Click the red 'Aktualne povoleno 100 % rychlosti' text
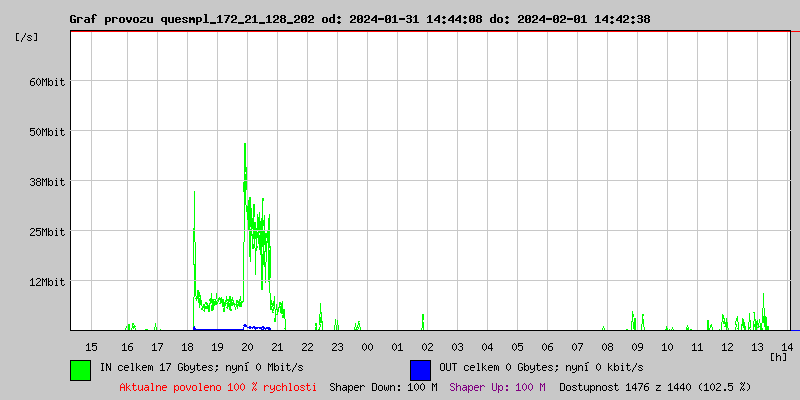800x400 pixels. [218, 387]
